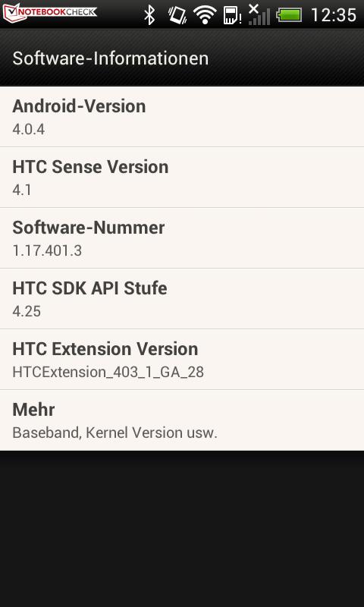Image resolution: width=364 pixels, height=607 pixels.
Task: Tap the 4.25 API level value
Action: pos(27,311)
